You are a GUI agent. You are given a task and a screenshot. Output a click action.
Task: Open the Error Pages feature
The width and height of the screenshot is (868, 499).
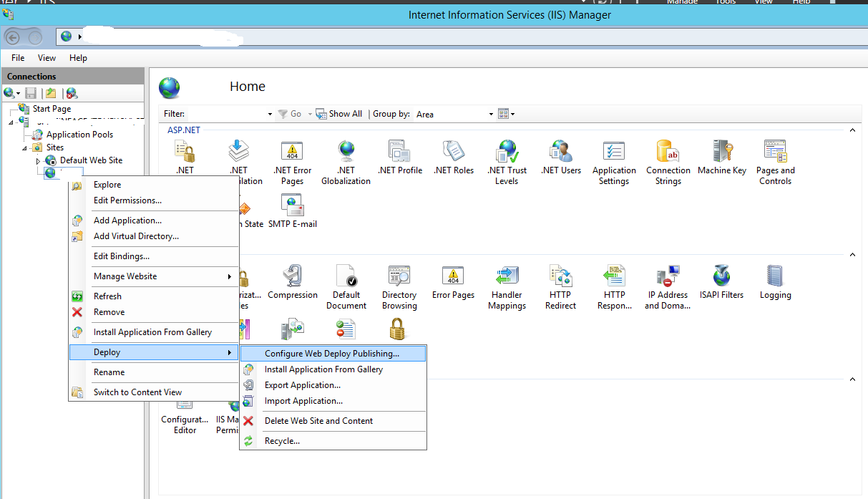point(454,282)
